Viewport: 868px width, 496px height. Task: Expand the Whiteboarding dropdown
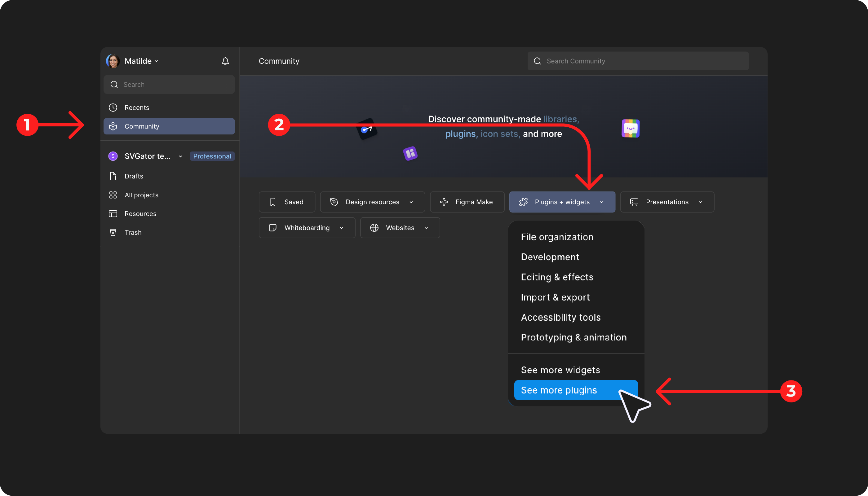pos(307,228)
